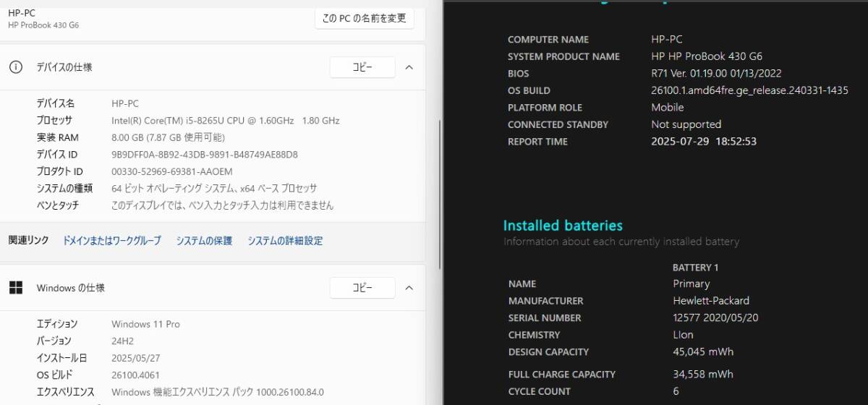The image size is (868, 405).
Task: Click the HP-PC title at top of settings
Action: 22,13
